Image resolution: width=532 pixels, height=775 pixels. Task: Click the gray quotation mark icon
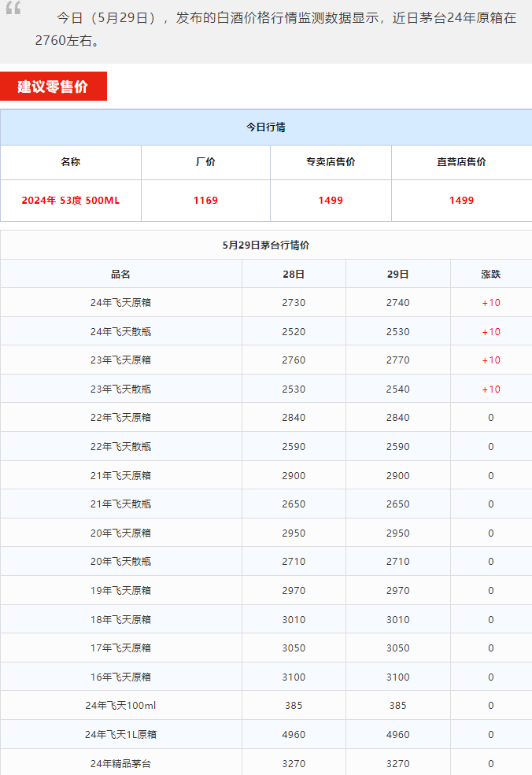[x=13, y=8]
